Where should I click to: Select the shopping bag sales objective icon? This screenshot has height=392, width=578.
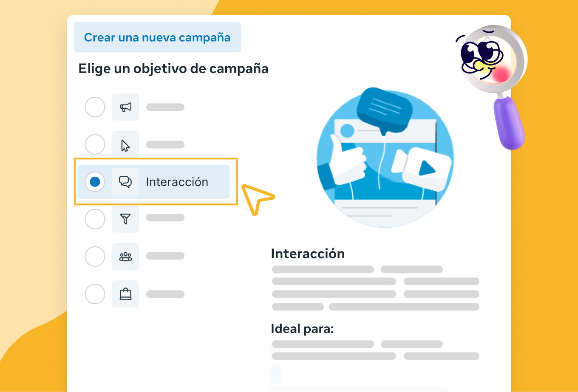click(125, 294)
